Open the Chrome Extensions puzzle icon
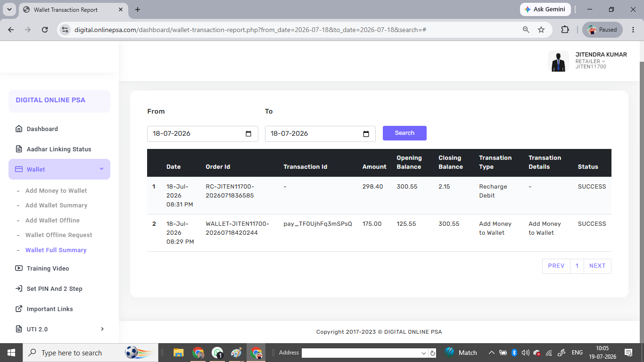644x362 pixels. click(x=565, y=30)
